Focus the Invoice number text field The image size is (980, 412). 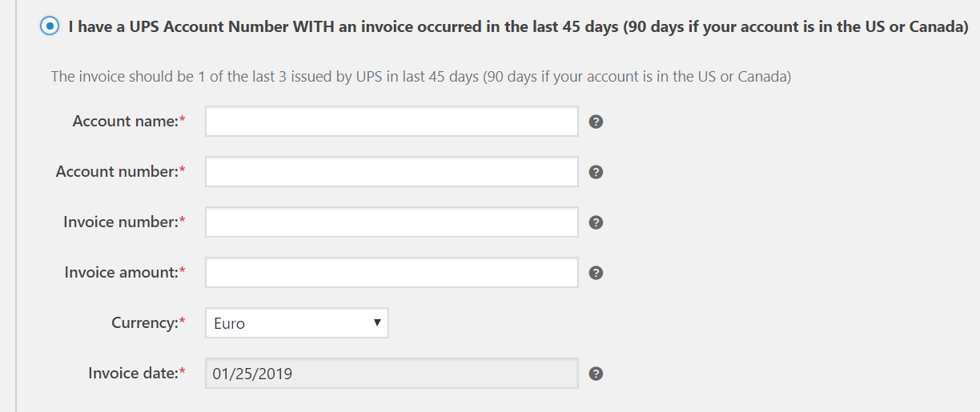392,222
